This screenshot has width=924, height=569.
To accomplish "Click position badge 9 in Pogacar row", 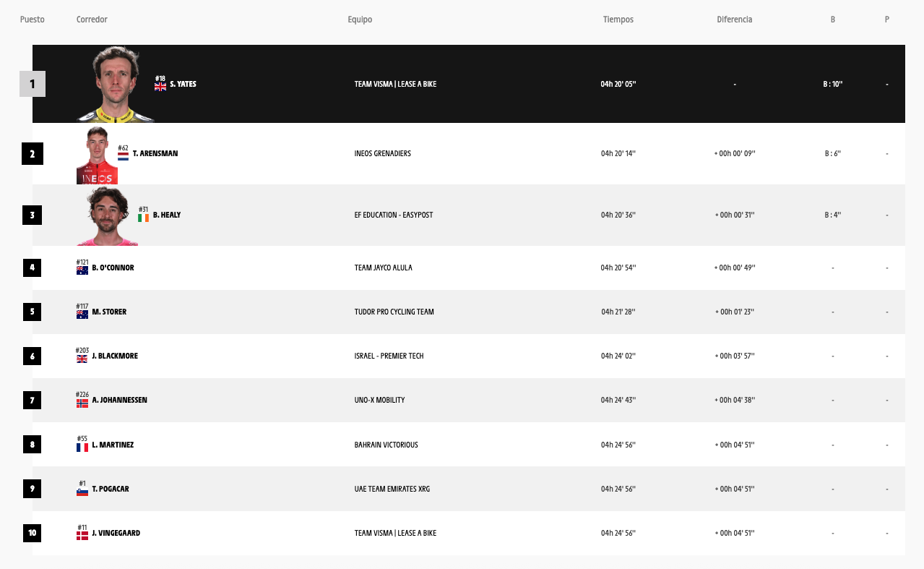I will (32, 489).
